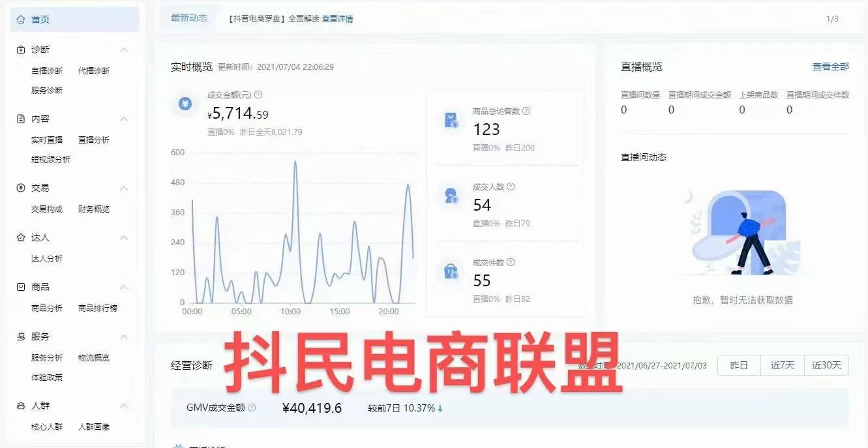
Task: Click the 服务 section icon
Action: click(x=21, y=336)
